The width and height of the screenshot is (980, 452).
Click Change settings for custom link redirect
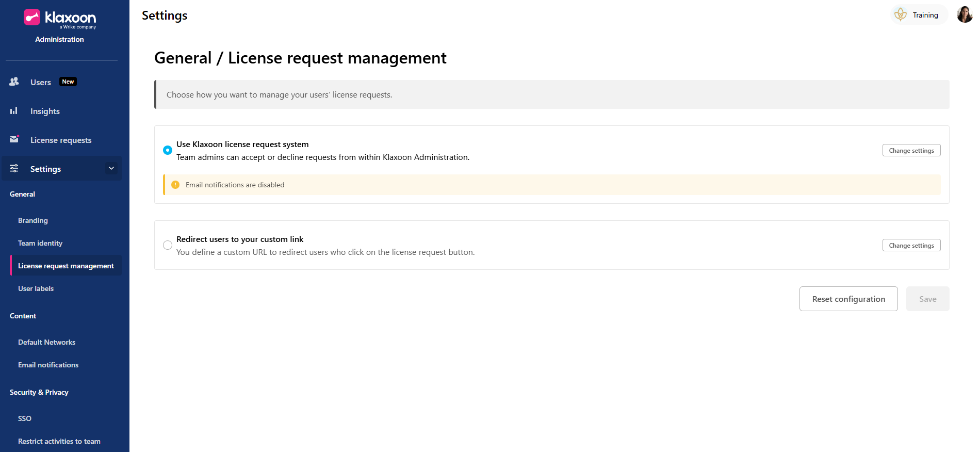911,245
